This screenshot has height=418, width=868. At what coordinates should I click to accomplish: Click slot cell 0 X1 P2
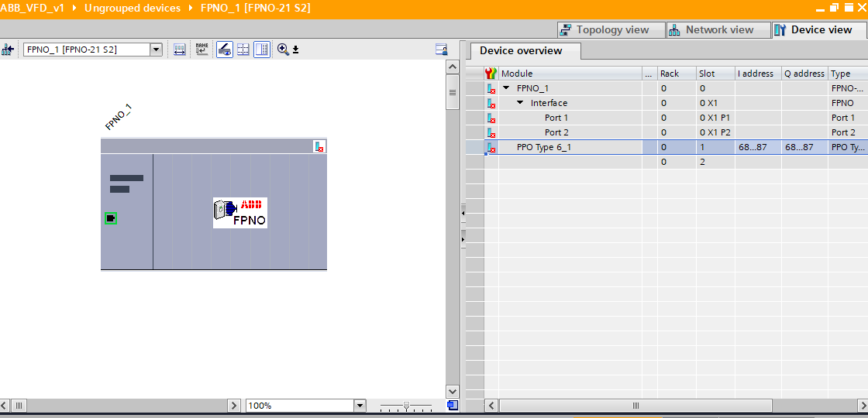click(x=716, y=132)
